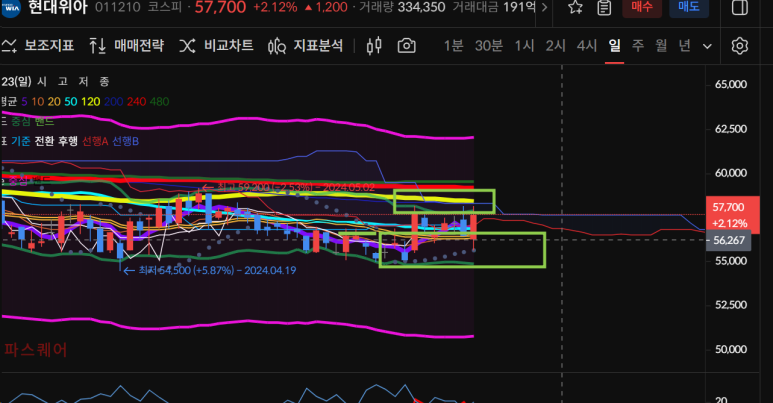Click the 62,500 price axis label

(731, 129)
